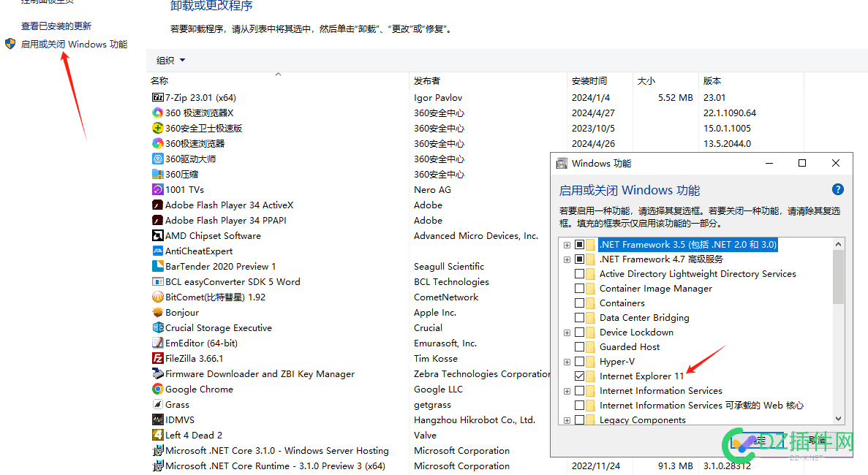Enable the Data Center Bridging checkbox
This screenshot has width=868, height=475.
[x=580, y=317]
